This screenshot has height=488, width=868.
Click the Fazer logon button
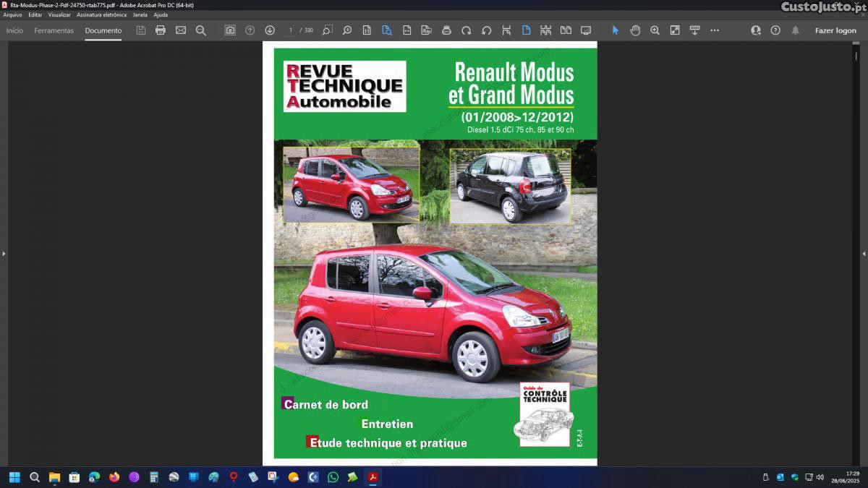(835, 30)
